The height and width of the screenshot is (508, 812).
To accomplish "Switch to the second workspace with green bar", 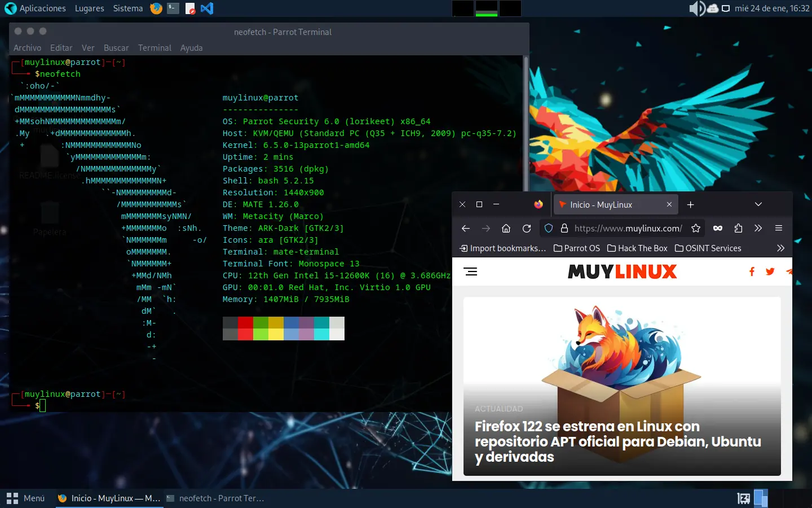I will [x=487, y=8].
